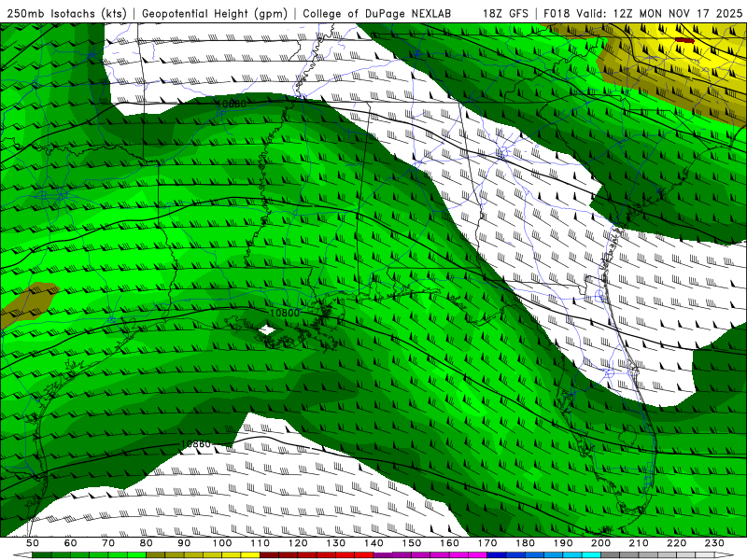Click the '250mb Isotachs (kts)' title text
Screen dimensions: 747x560
[x=66, y=13]
